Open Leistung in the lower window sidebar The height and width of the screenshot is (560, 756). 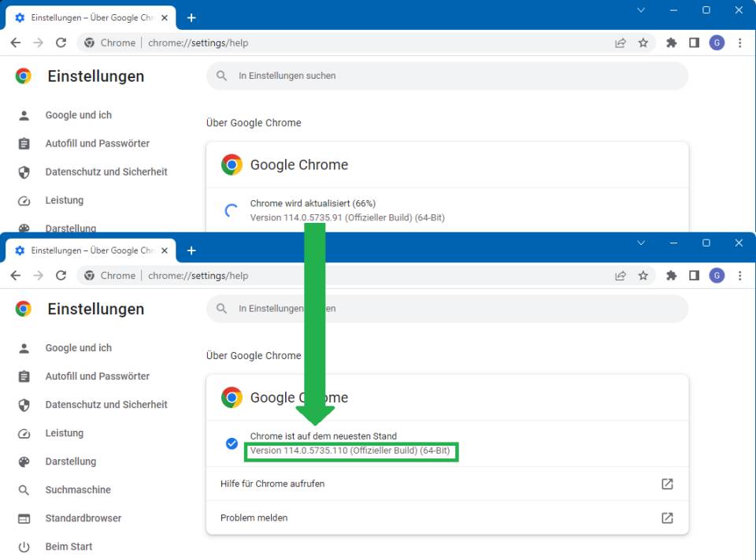[64, 433]
